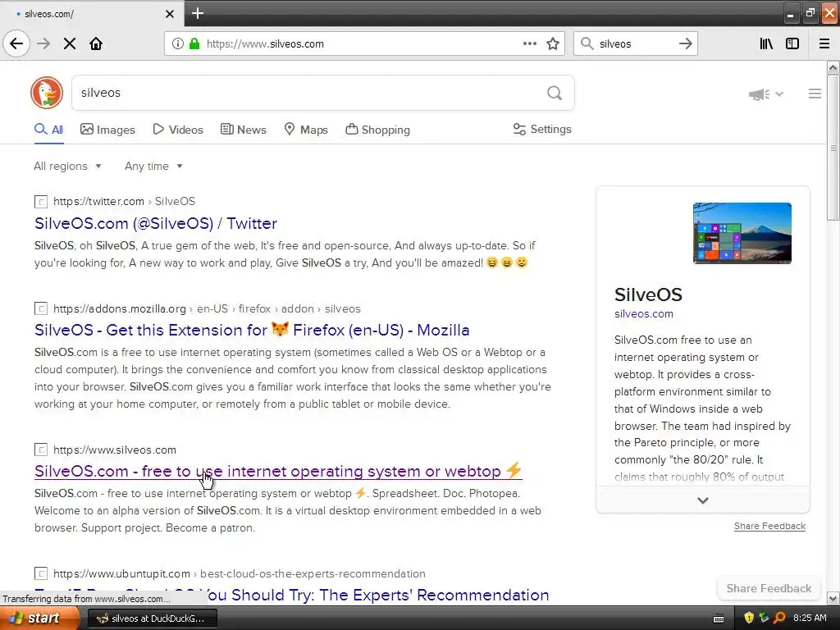The height and width of the screenshot is (630, 840).
Task: Open the Any time filter dropdown
Action: (x=153, y=166)
